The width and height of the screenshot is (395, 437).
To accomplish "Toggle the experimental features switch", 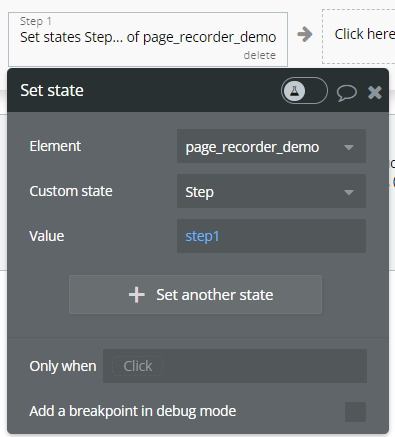I will (x=304, y=91).
